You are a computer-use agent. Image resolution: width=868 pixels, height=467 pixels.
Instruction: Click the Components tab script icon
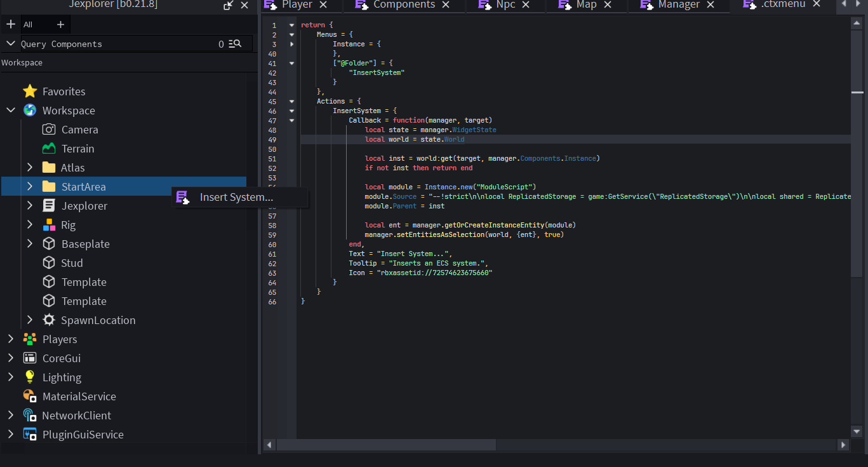[x=362, y=4]
